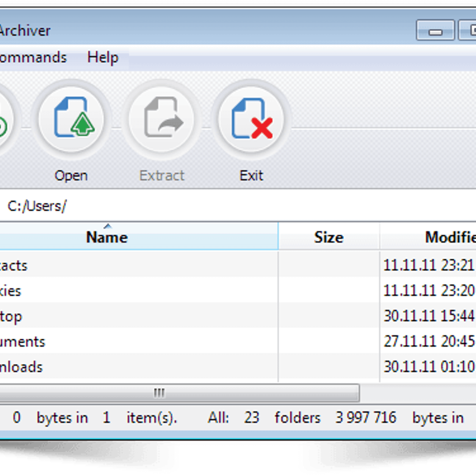Screen dimensions: 476x476
Task: Open the Help menu
Action: tap(103, 57)
